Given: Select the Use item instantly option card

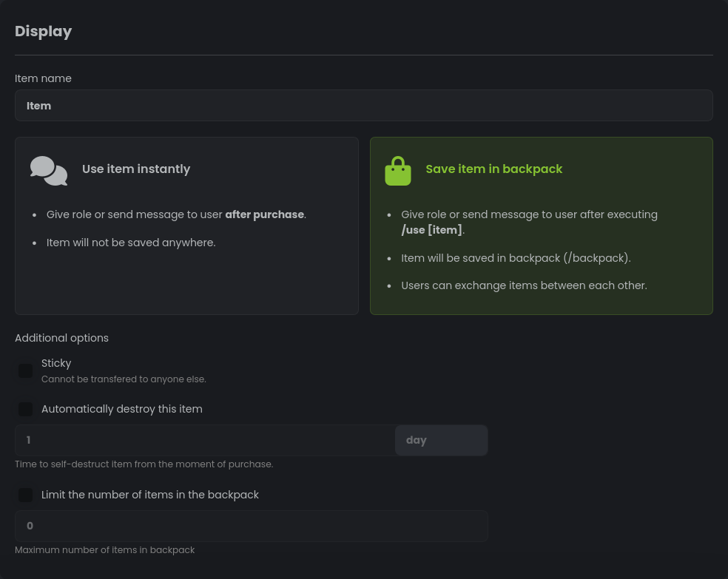Looking at the screenshot, I should (x=186, y=226).
